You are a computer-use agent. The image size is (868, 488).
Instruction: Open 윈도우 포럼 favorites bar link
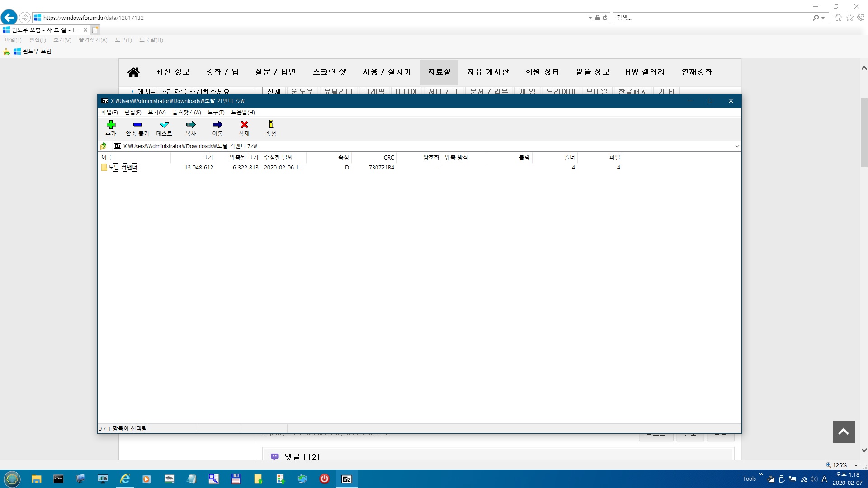(x=33, y=51)
